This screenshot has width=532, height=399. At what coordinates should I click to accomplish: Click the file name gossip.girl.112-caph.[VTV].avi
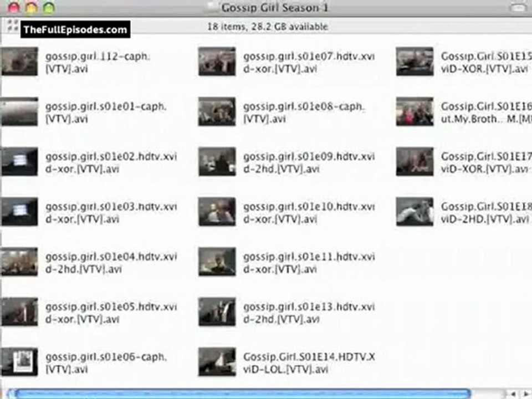coord(98,63)
